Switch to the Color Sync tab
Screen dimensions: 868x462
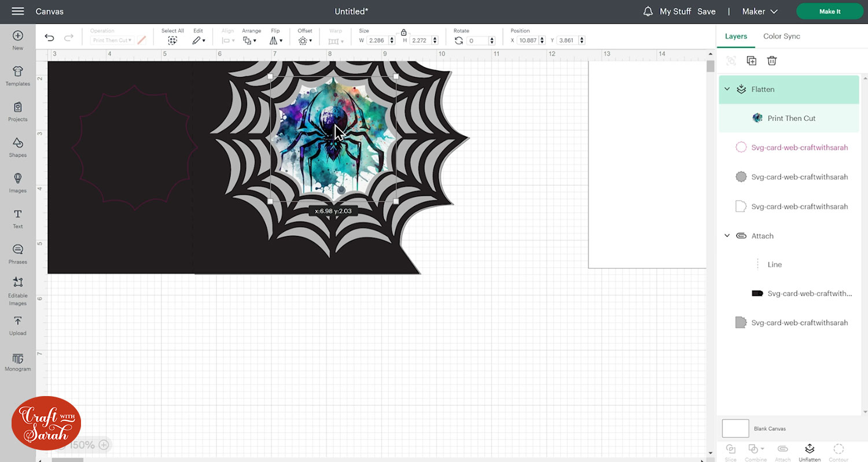(782, 36)
